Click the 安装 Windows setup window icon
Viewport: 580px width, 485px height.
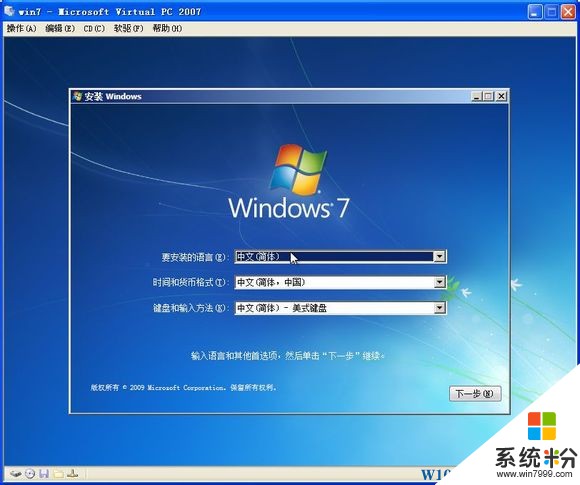coord(77,96)
